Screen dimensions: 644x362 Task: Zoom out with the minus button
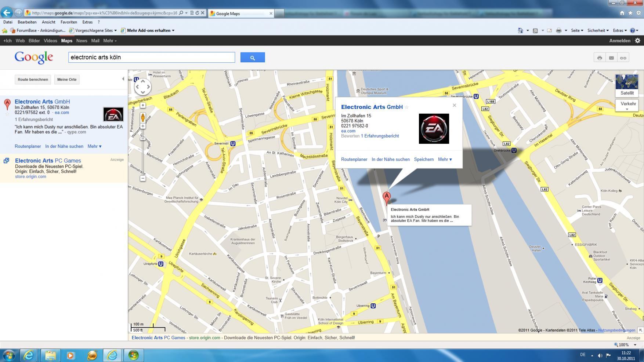coord(143,179)
